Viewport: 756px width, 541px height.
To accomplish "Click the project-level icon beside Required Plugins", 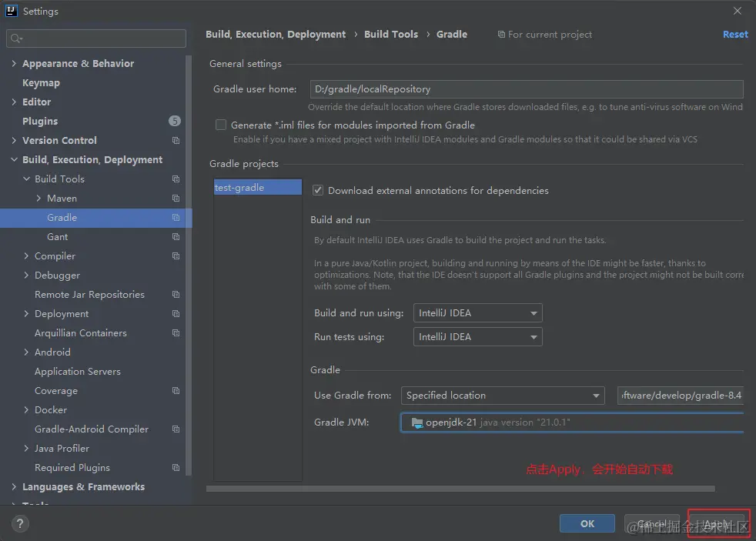I will tap(176, 468).
